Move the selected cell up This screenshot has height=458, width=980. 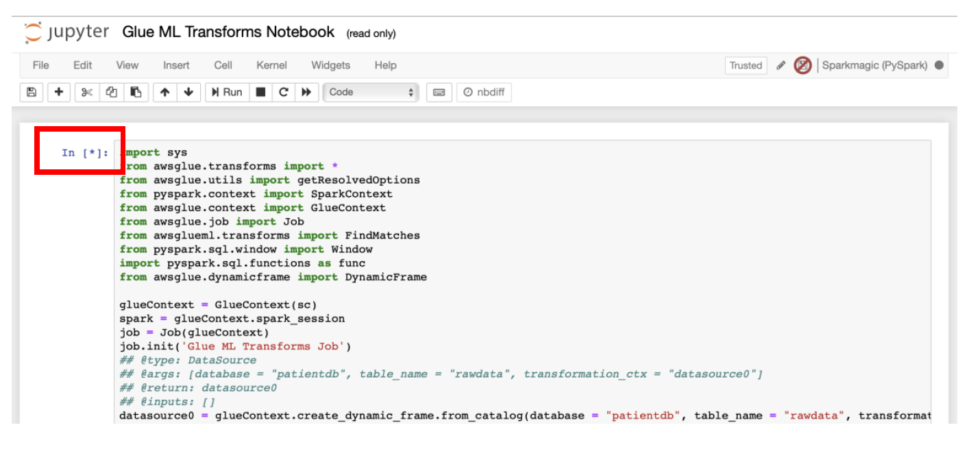(164, 92)
